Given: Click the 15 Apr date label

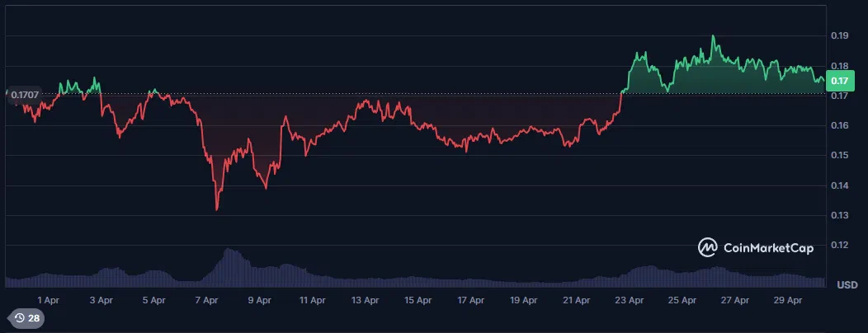Looking at the screenshot, I should click(x=418, y=300).
